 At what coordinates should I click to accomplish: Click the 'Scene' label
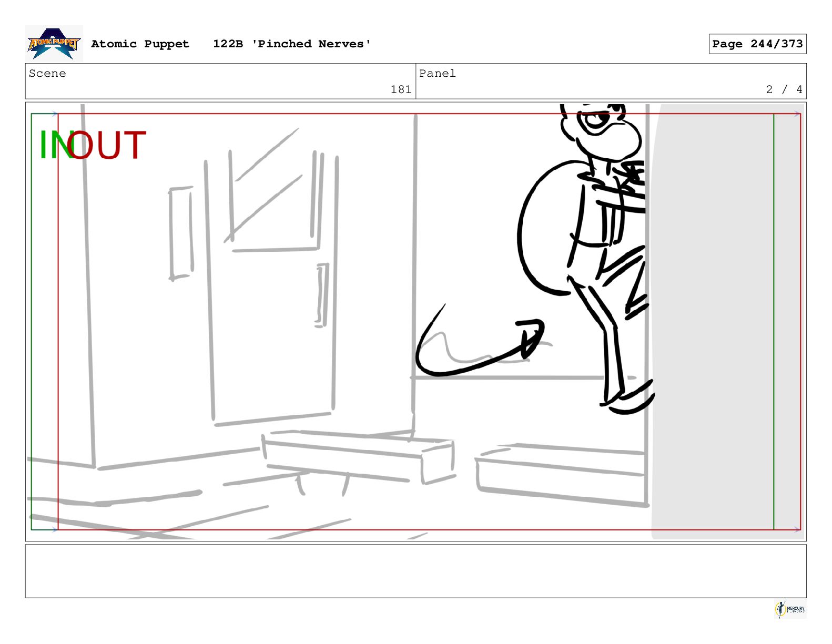tap(47, 74)
